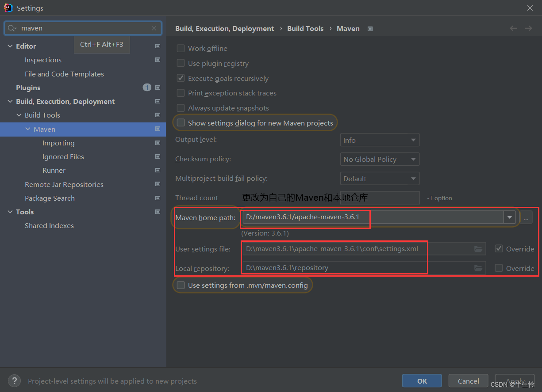Open the Checksum policy dropdown

pyautogui.click(x=380, y=159)
